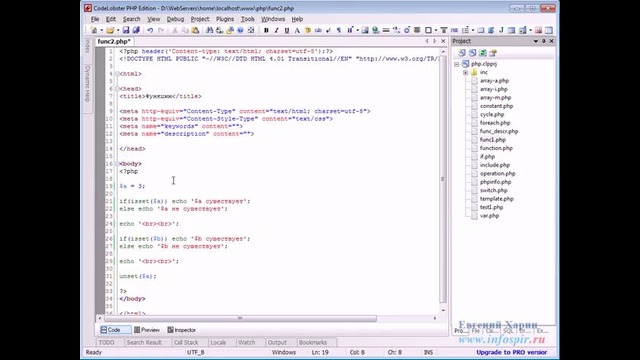
Task: Select switch.php in the project tree
Action: (493, 190)
